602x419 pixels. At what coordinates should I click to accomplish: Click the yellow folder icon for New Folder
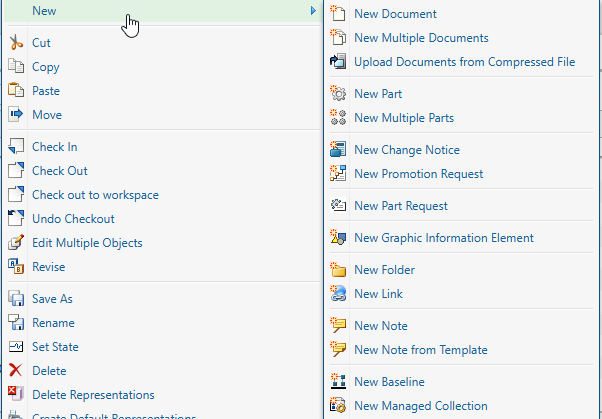tap(337, 270)
